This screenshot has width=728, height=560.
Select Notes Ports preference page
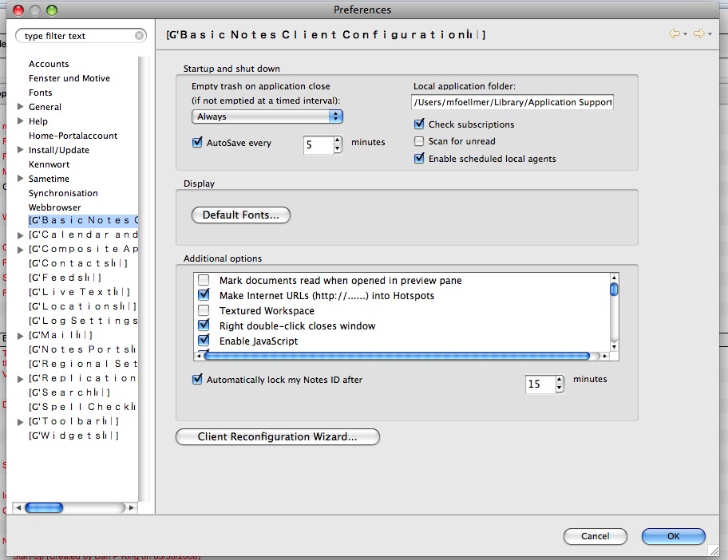point(82,349)
